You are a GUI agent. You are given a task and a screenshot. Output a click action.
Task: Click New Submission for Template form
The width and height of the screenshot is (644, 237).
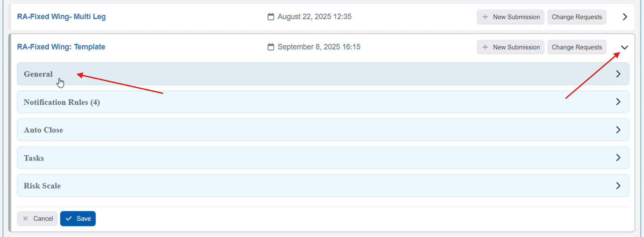(x=510, y=47)
